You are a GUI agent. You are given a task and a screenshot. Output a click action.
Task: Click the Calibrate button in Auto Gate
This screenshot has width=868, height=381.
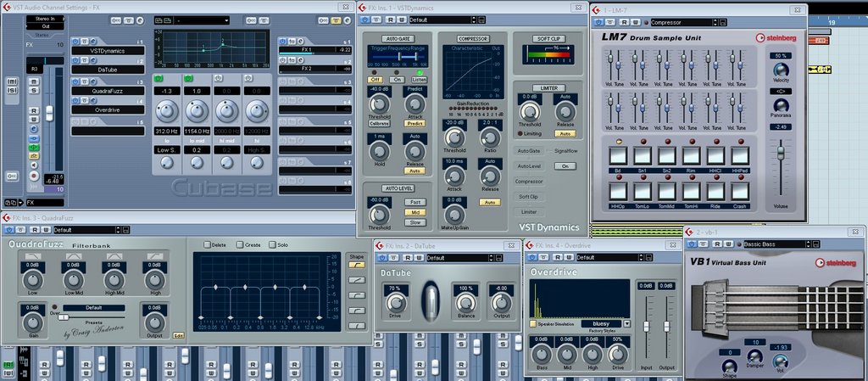pos(379,124)
